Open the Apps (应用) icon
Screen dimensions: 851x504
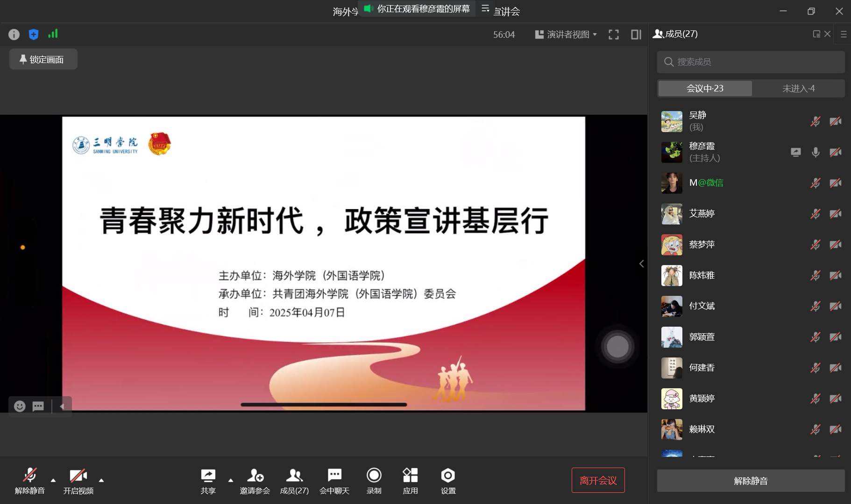tap(410, 481)
